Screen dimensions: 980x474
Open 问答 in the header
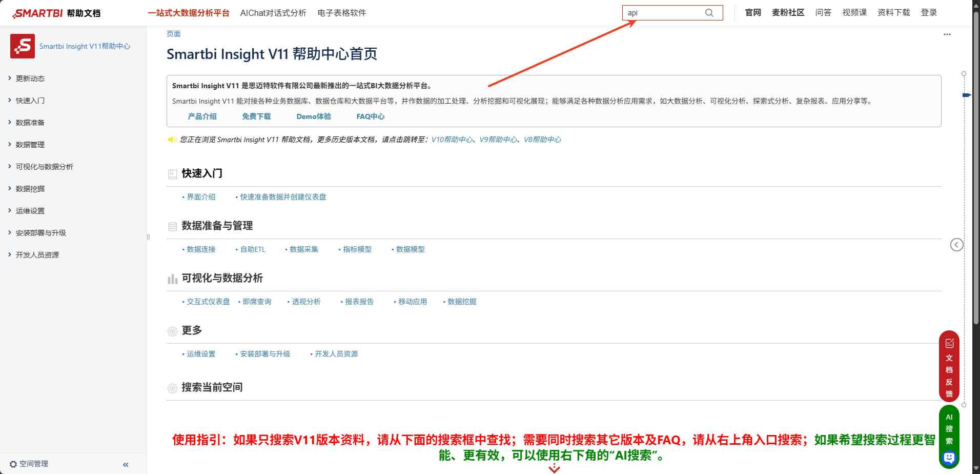823,13
